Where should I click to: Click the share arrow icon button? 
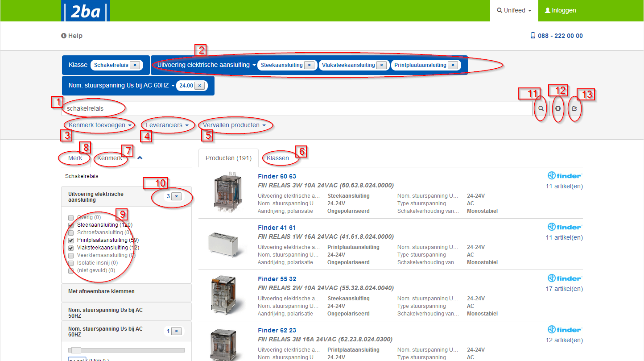pos(574,108)
